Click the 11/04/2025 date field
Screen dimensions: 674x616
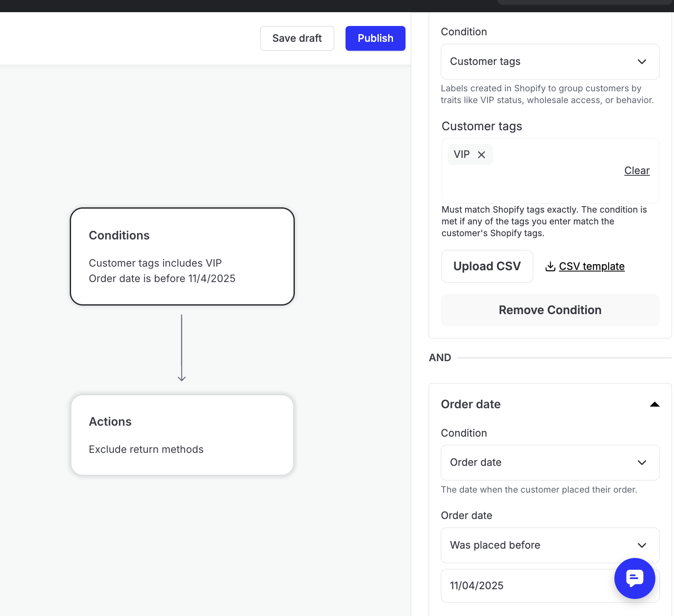point(527,586)
